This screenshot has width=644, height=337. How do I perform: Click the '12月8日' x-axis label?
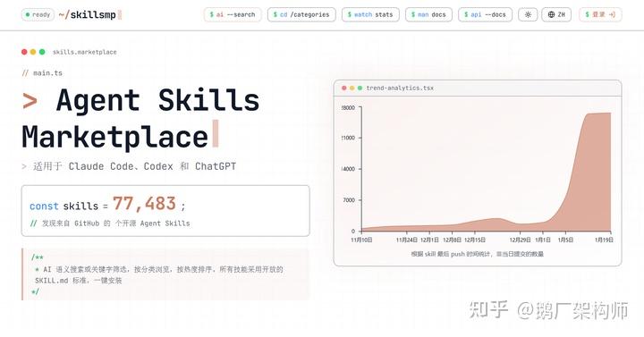coord(452,240)
